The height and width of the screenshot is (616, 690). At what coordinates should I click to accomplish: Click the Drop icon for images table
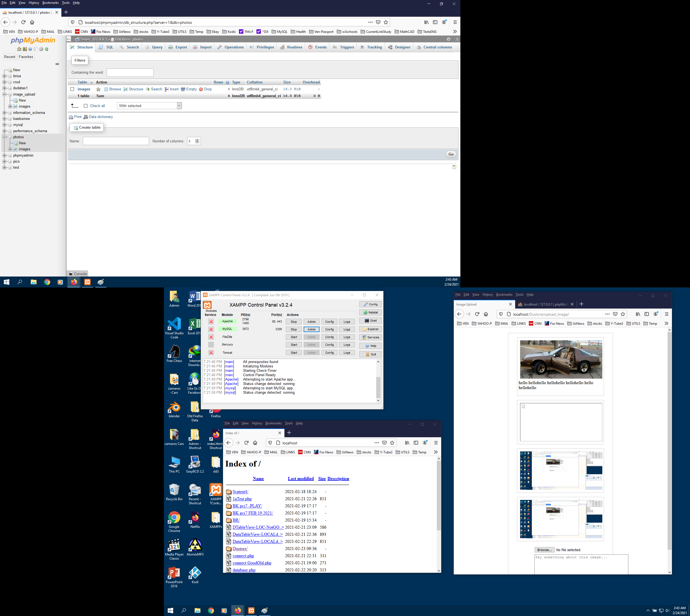(201, 89)
